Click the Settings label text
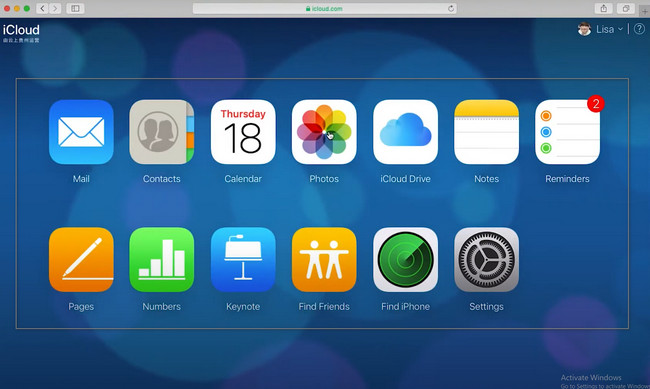Viewport: 650px width, 389px height. pos(486,306)
